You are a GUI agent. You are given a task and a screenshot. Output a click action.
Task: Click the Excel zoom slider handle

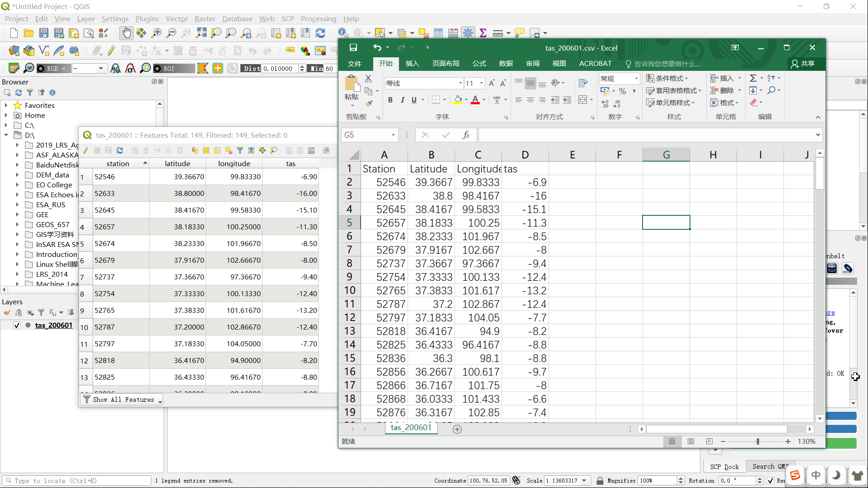[x=758, y=442]
